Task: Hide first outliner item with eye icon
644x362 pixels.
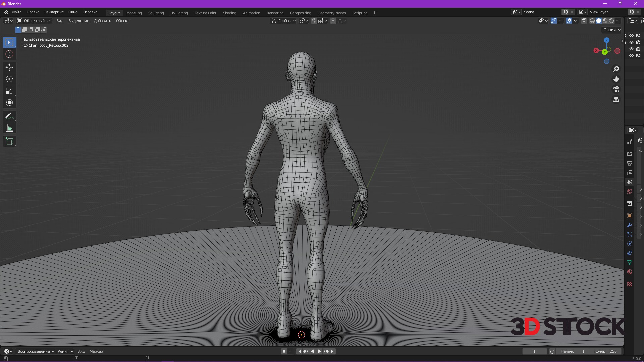Action: 631,36
